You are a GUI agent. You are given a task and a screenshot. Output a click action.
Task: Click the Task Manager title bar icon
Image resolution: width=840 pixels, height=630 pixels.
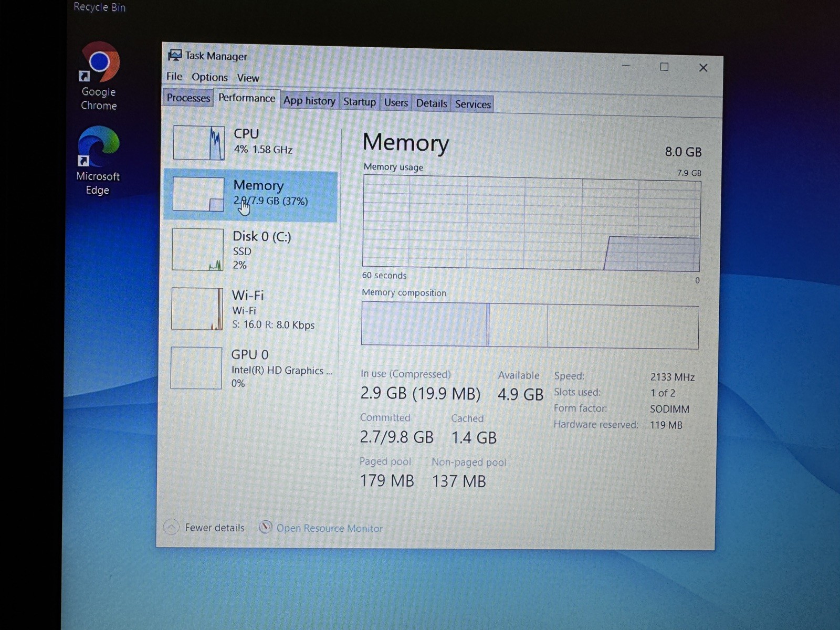(174, 55)
